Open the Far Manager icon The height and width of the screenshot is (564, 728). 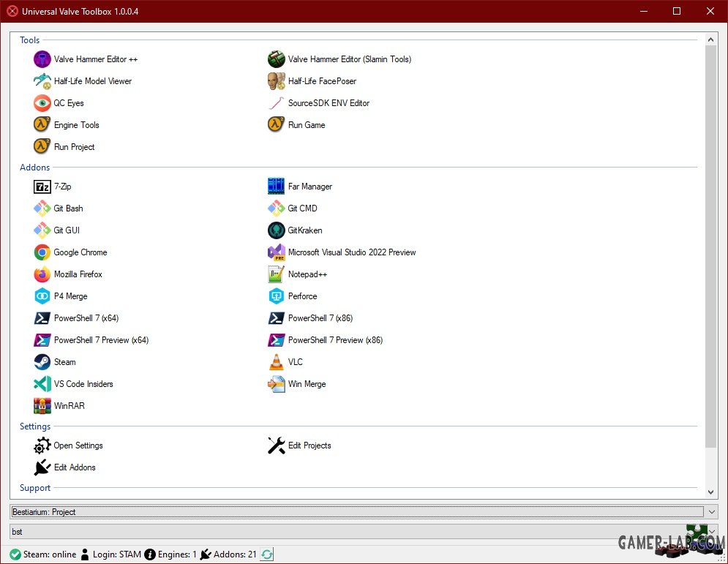(x=277, y=187)
